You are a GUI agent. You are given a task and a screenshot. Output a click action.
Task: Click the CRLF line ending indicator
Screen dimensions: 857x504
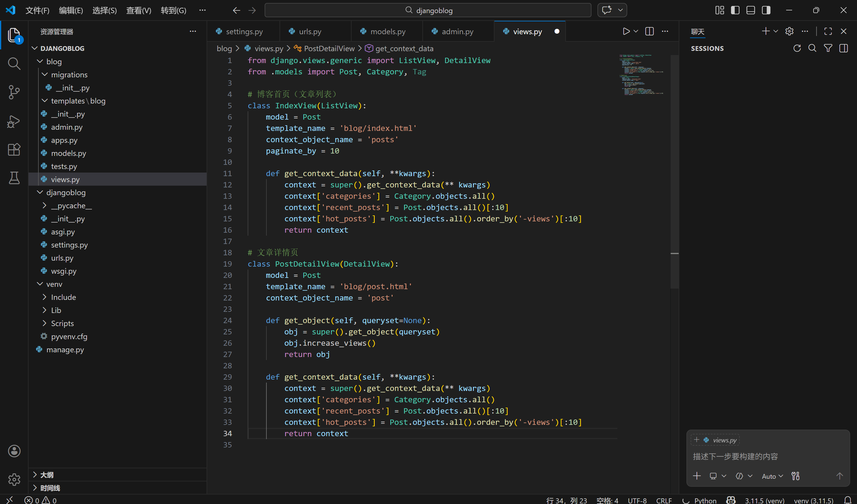pos(664,500)
